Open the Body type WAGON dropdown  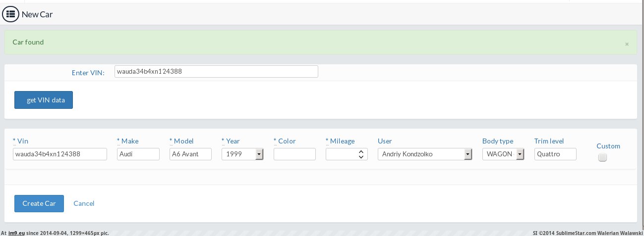click(503, 154)
